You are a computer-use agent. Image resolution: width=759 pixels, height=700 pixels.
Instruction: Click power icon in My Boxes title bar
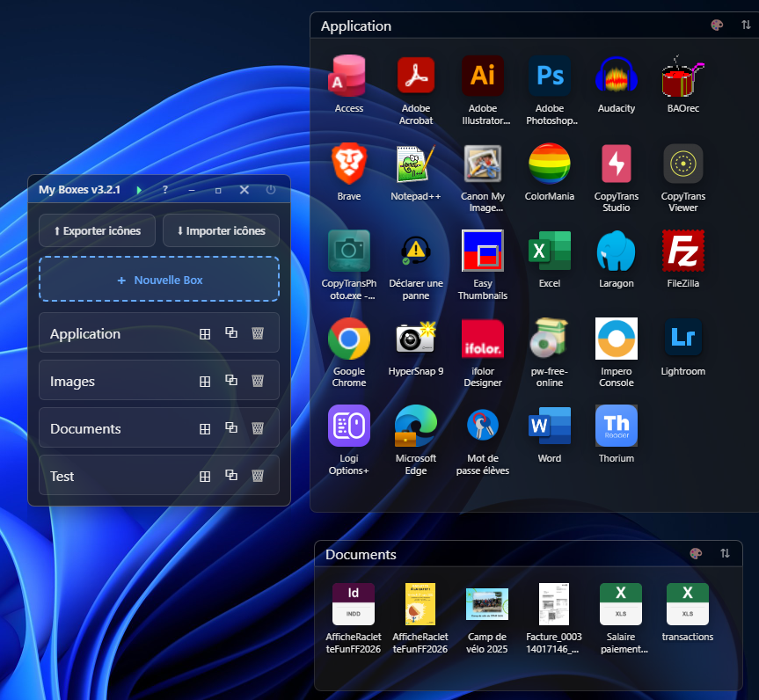click(271, 190)
